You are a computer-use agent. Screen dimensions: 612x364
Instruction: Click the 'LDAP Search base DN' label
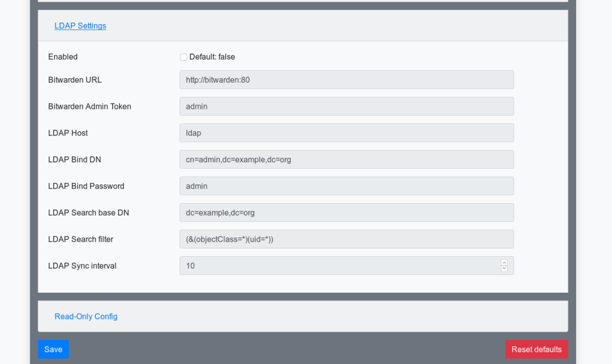click(x=89, y=212)
